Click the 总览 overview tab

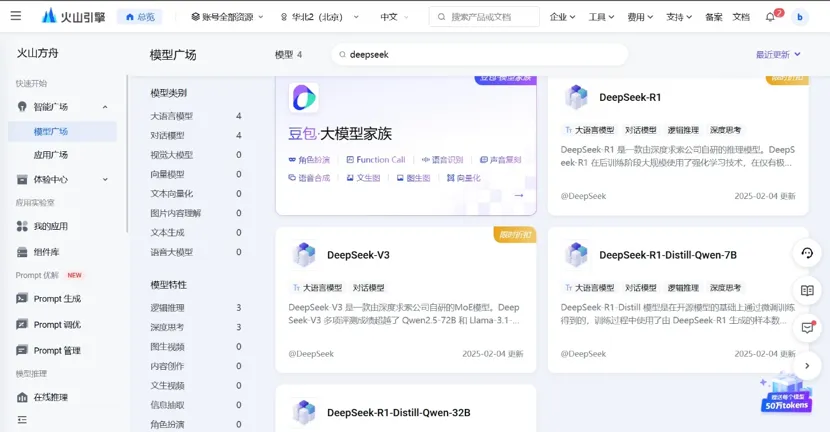click(x=140, y=17)
